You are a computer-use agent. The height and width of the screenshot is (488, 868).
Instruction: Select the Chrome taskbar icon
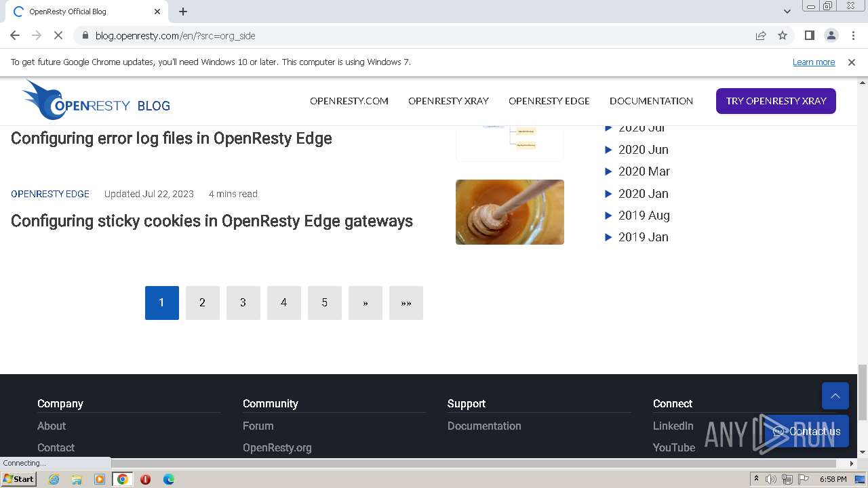pyautogui.click(x=123, y=479)
